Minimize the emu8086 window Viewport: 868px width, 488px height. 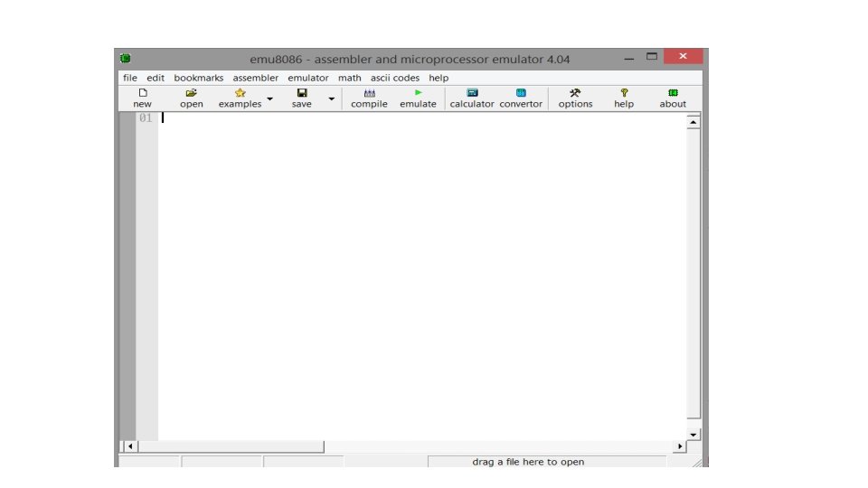(629, 57)
